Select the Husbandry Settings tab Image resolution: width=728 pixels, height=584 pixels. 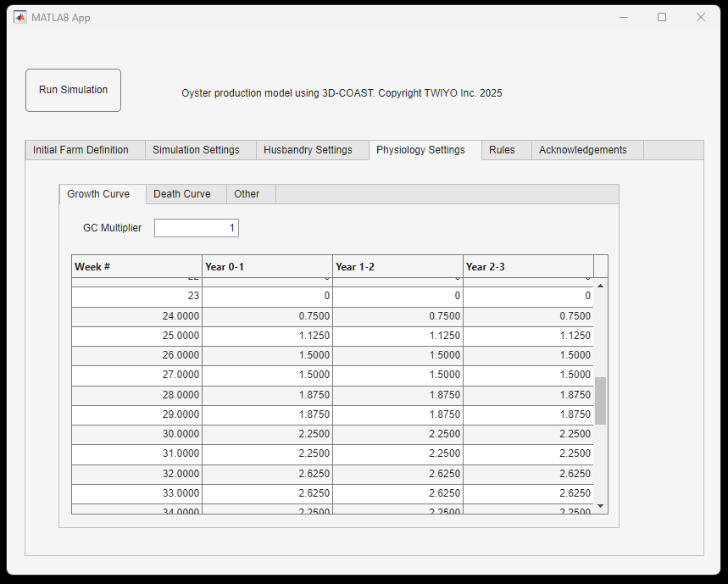click(308, 150)
